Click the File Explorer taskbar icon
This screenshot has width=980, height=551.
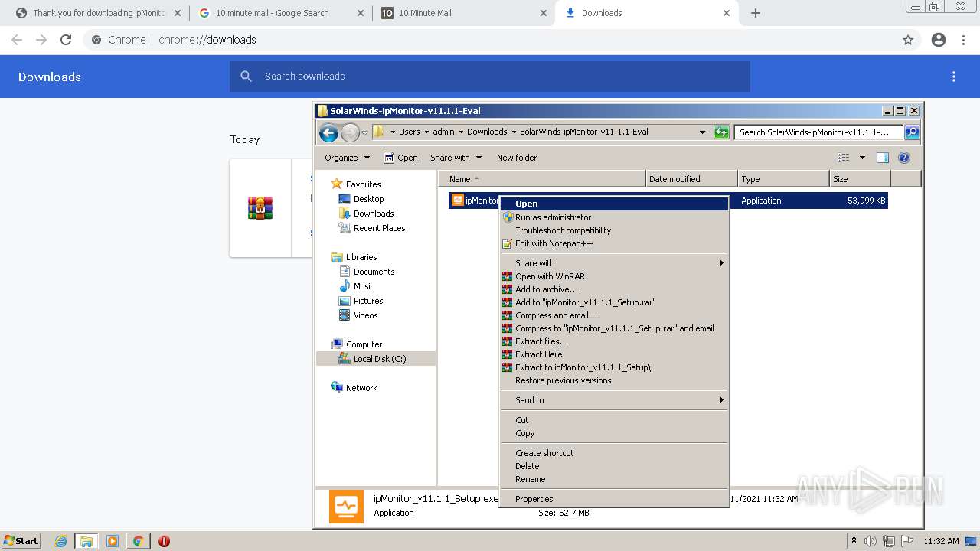tap(87, 541)
